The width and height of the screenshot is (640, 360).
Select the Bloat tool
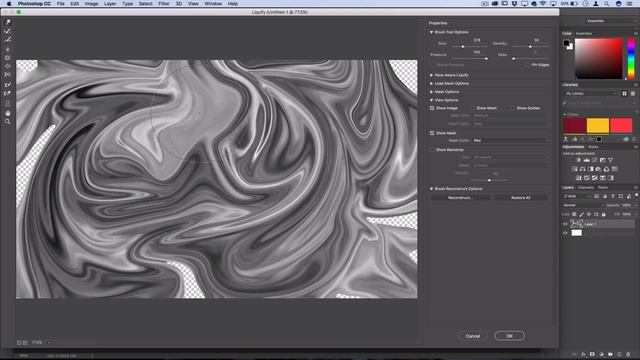(x=7, y=66)
